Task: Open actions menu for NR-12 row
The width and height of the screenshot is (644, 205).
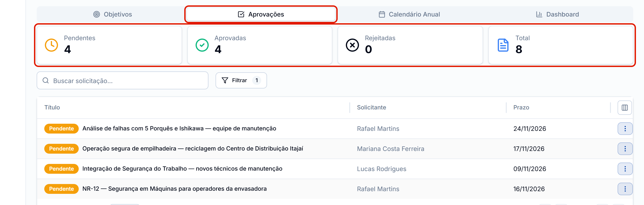Action: tap(625, 189)
